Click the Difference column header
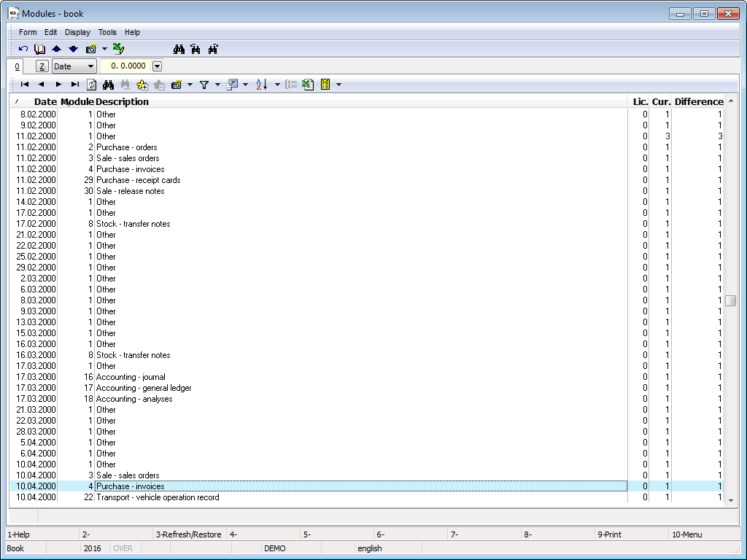This screenshot has width=747, height=560. 698,101
